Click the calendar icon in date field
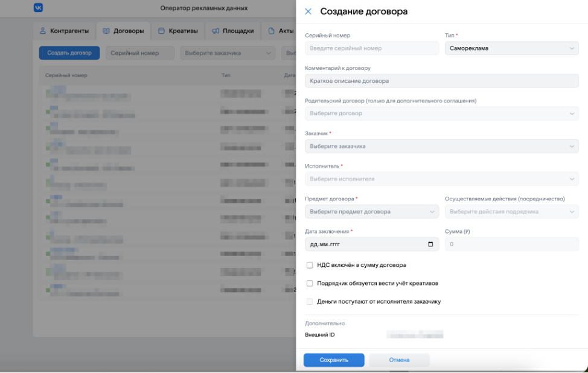The width and height of the screenshot is (588, 373). pos(430,244)
